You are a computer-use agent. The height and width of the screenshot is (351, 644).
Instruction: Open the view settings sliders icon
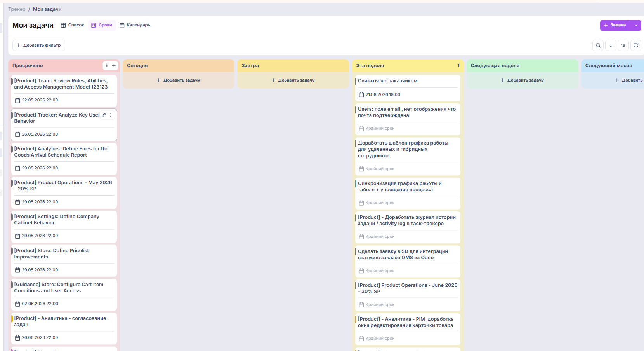[x=623, y=45]
